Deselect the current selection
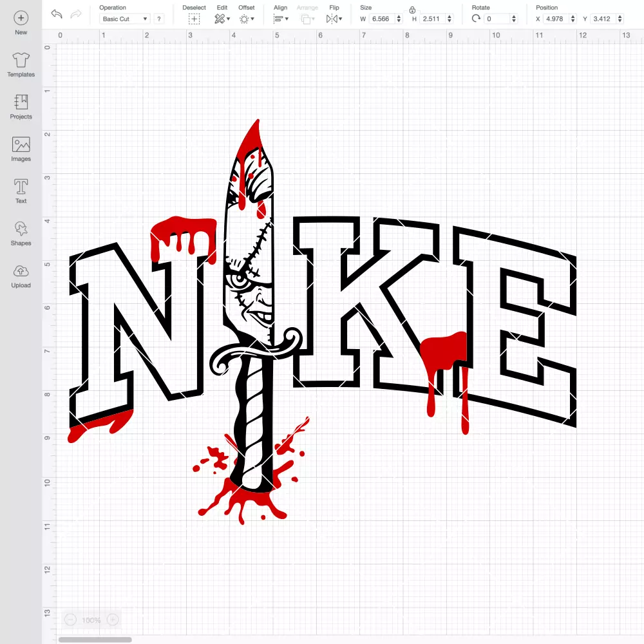This screenshot has height=644, width=644. click(194, 19)
